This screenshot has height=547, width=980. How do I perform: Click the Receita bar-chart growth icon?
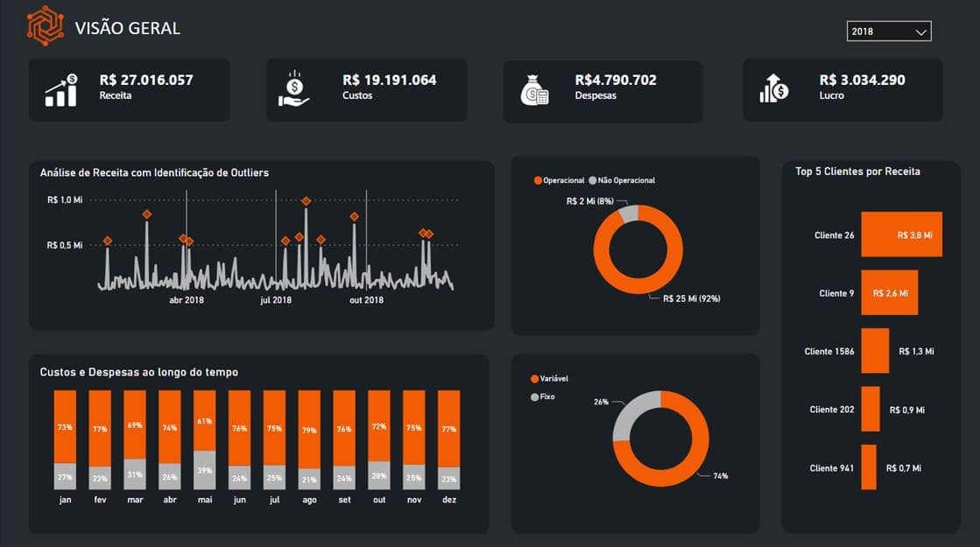[x=61, y=90]
